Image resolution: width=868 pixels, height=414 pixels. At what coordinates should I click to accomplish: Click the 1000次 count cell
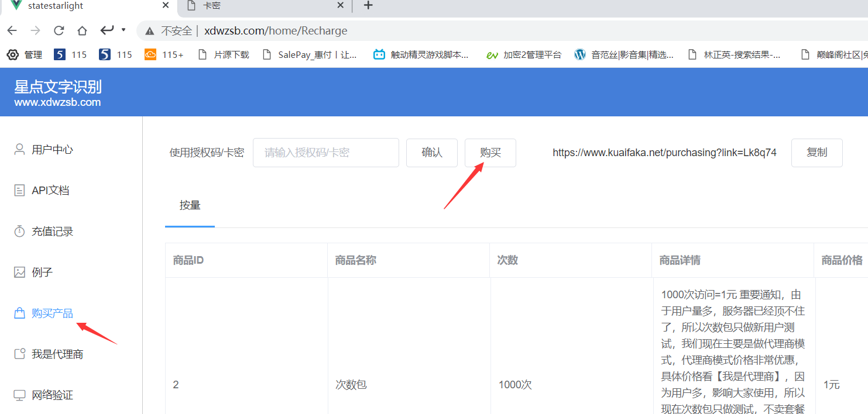point(515,385)
